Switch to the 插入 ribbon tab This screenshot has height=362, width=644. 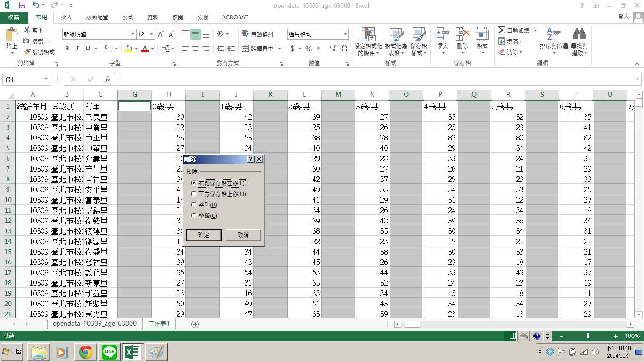[66, 17]
